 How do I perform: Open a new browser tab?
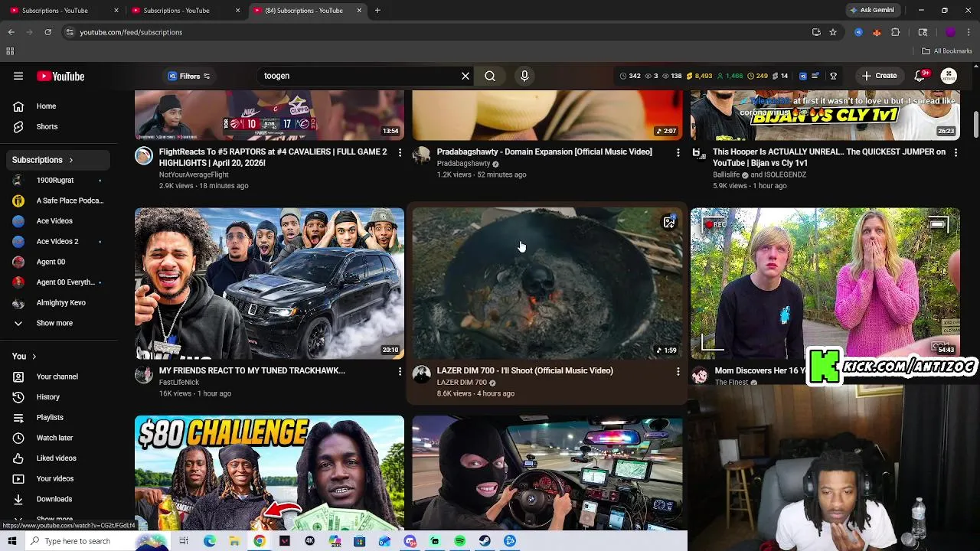[377, 11]
